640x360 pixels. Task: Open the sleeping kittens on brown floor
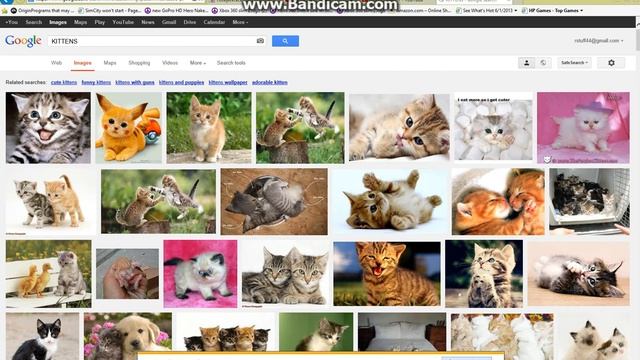tap(274, 201)
